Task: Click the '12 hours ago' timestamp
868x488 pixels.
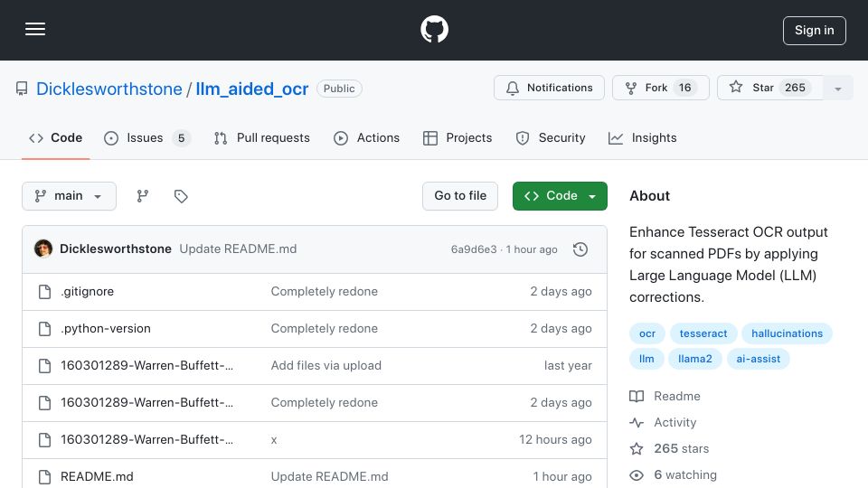Action: [555, 440]
